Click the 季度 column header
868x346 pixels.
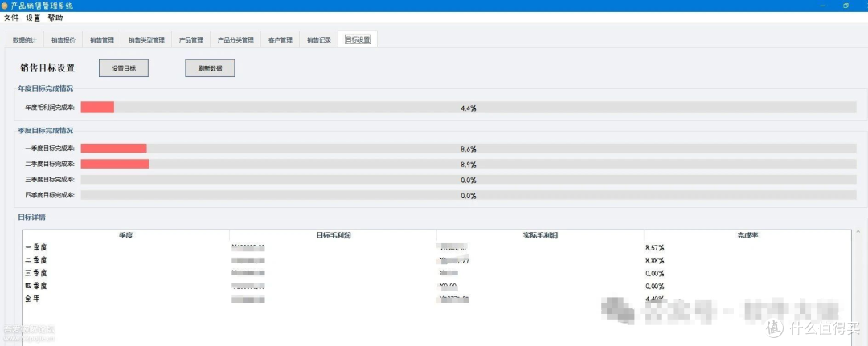pyautogui.click(x=125, y=235)
